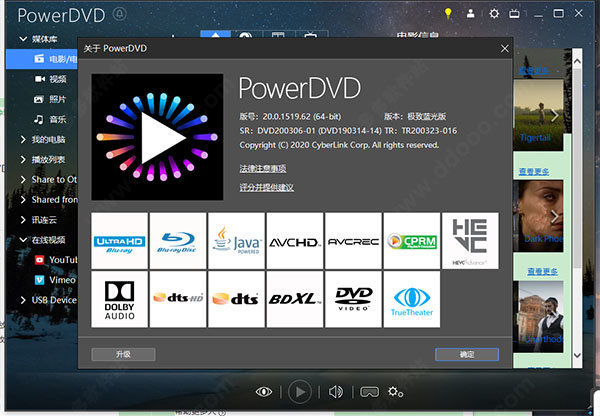Click the 升级 upgrade button
This screenshot has height=416, width=600.
[x=123, y=354]
